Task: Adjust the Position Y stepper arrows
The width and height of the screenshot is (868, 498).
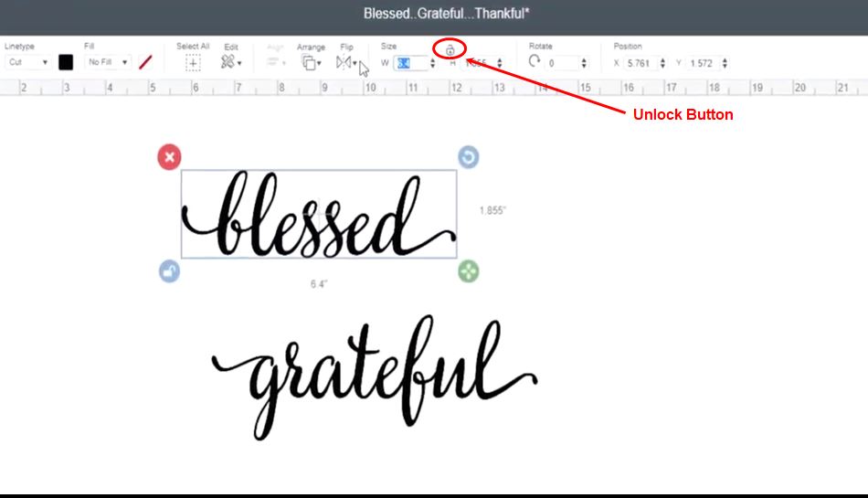Action: (725, 63)
